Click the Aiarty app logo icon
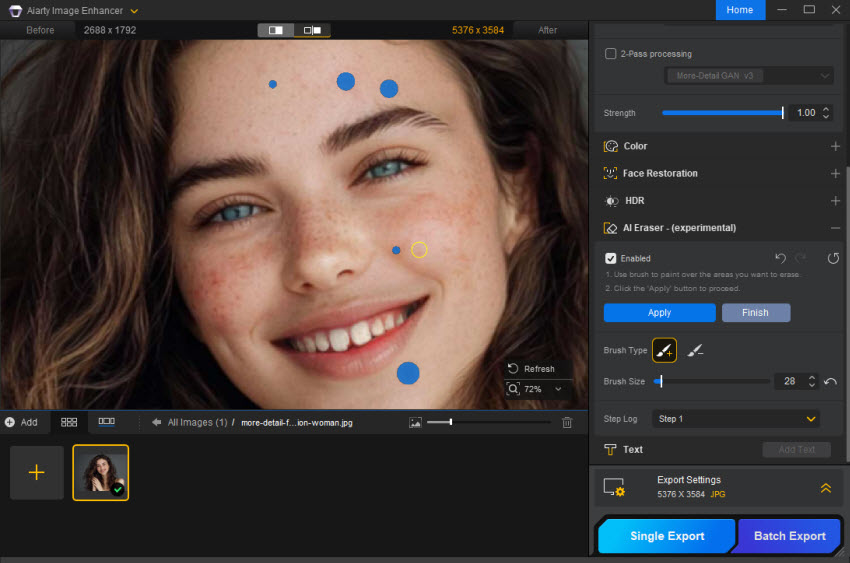 (15, 11)
